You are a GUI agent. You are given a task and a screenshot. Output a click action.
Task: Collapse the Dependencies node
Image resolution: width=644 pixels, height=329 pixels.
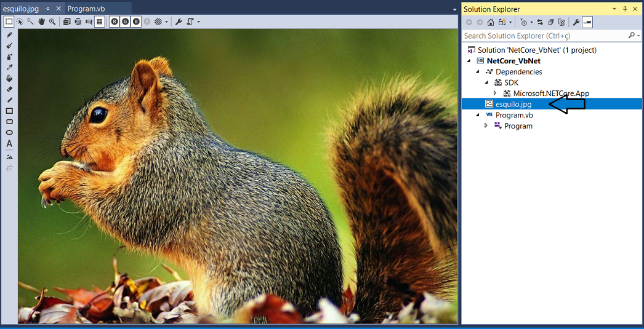[478, 72]
